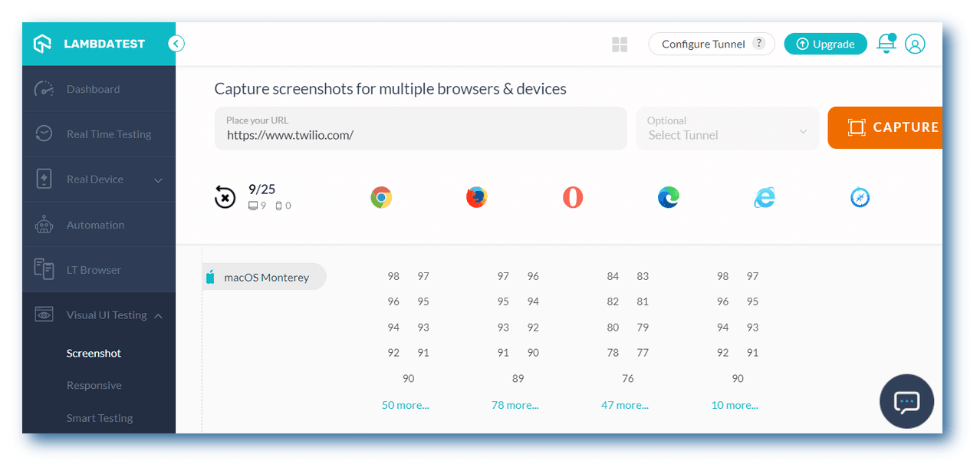980x471 pixels.
Task: Click the Real Time Testing clock icon
Action: point(44,133)
